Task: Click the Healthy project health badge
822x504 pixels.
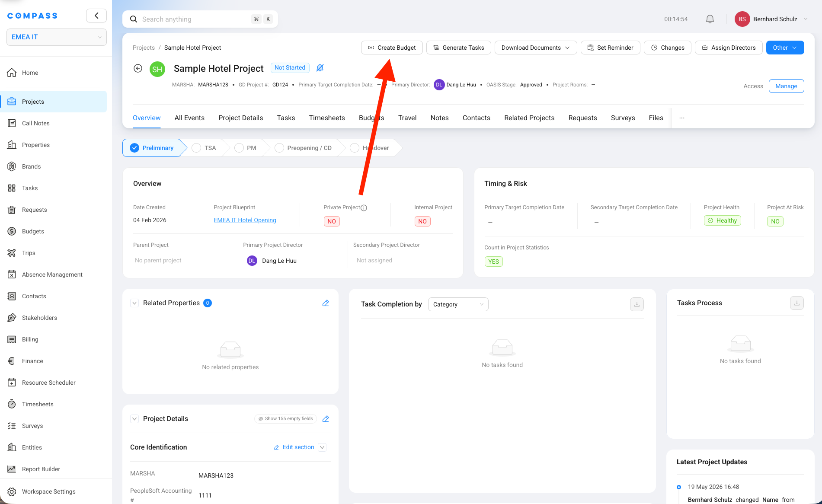Action: click(x=722, y=220)
